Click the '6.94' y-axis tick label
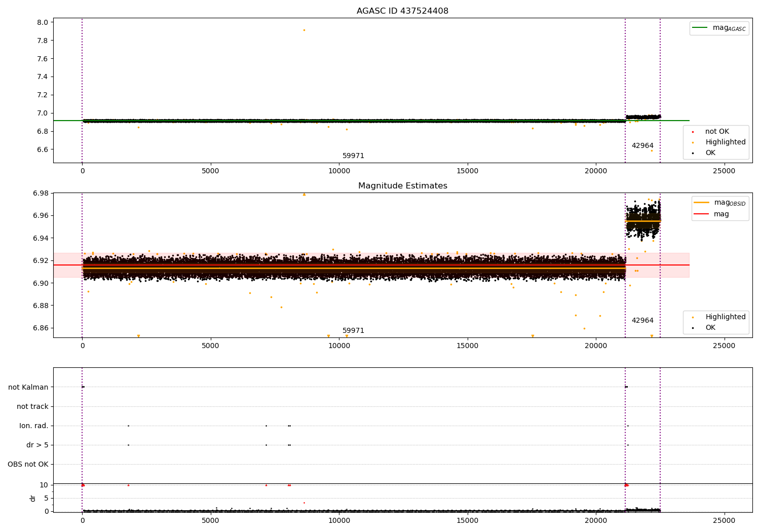The image size is (760, 532). pyautogui.click(x=41, y=238)
